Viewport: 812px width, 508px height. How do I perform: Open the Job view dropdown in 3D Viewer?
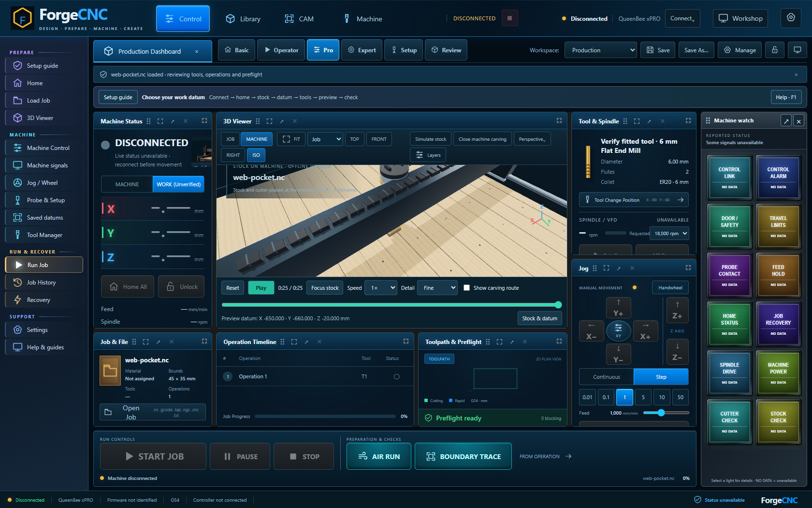325,139
